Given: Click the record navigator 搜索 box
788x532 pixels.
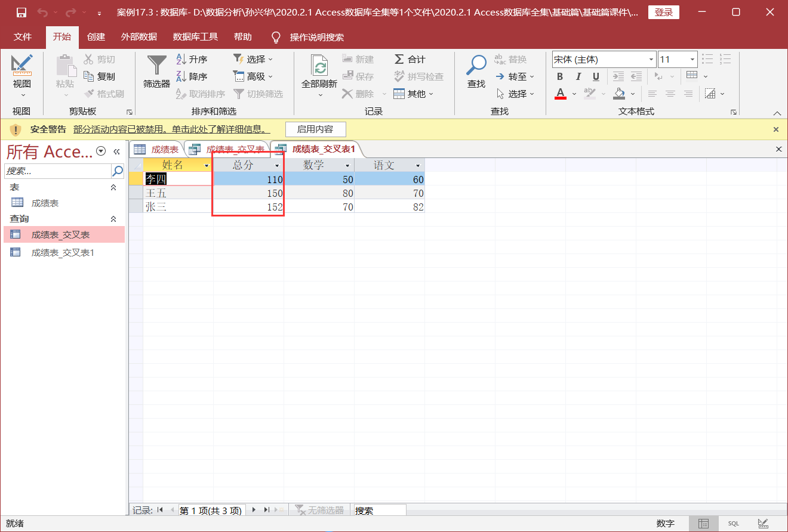Looking at the screenshot, I should (x=380, y=511).
